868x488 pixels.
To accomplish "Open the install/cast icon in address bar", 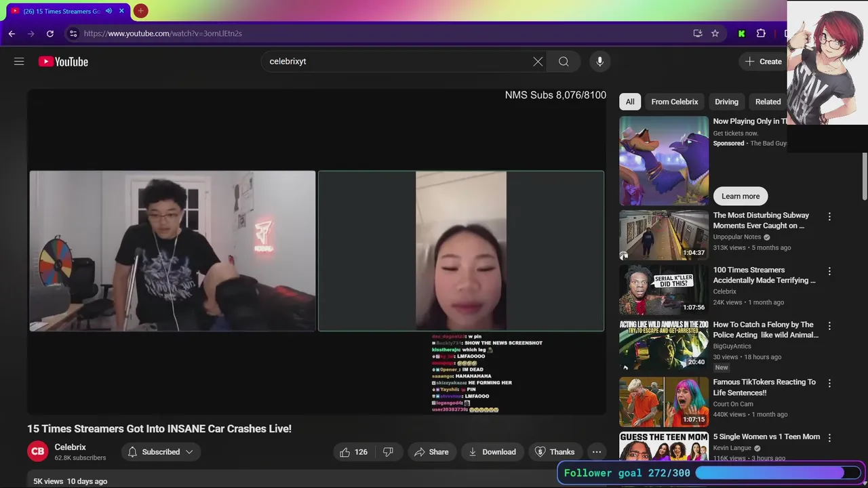I will 697,33.
